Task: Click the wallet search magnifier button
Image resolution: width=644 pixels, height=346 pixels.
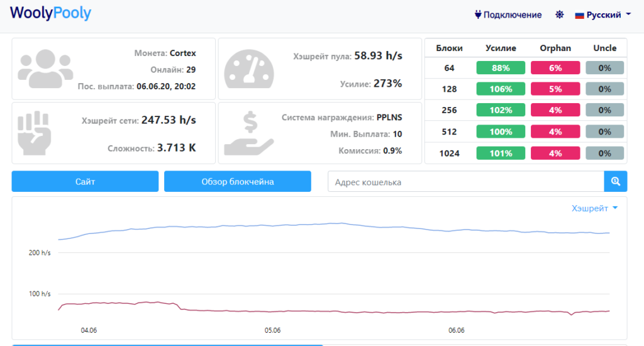Action: point(615,181)
